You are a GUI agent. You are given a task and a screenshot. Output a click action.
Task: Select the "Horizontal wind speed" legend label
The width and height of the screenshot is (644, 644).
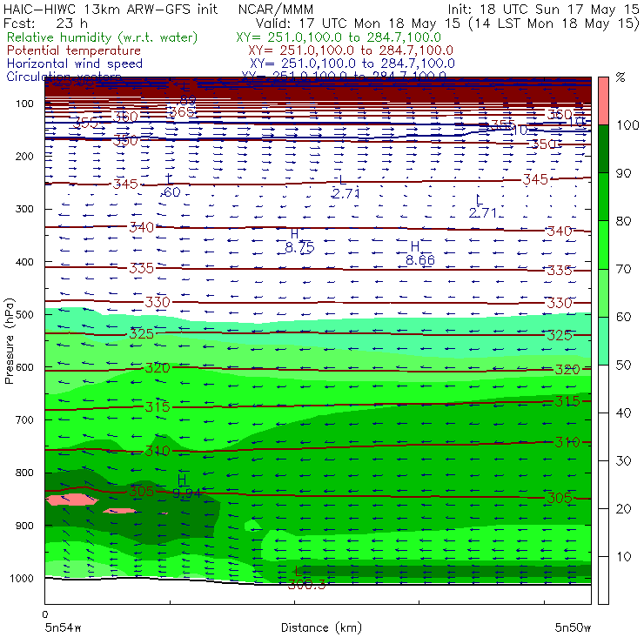75,64
